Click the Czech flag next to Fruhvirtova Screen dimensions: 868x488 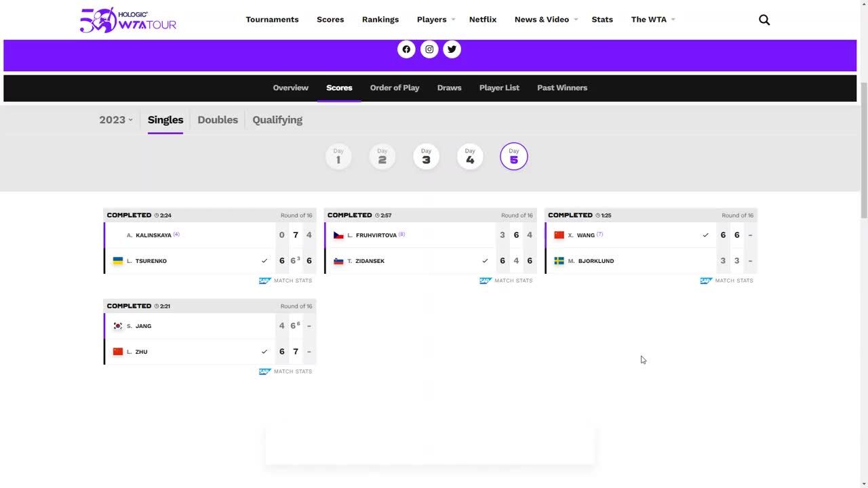pos(338,235)
